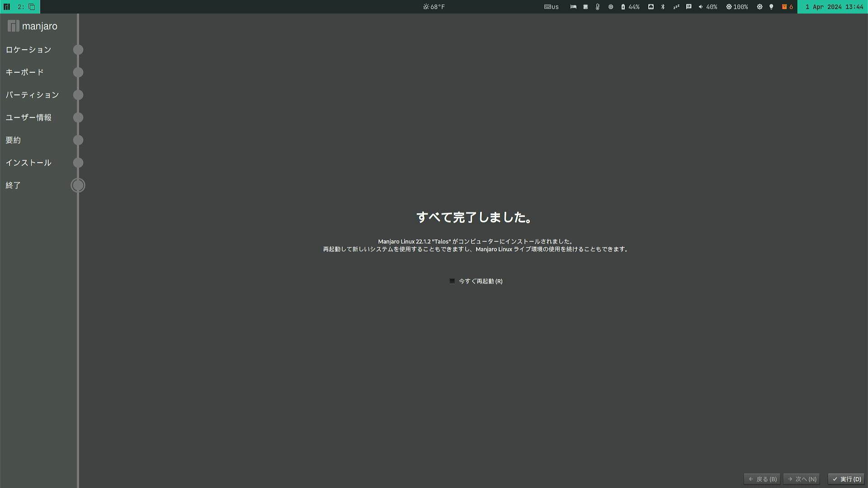Click the CPU processor icon
This screenshot has height=488, width=868.
[x=611, y=7]
